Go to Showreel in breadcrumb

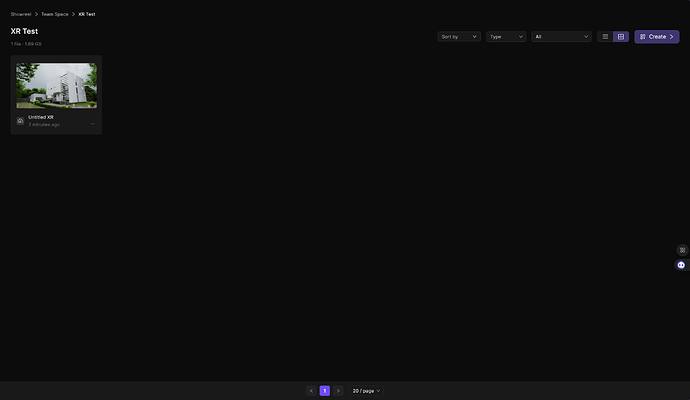point(21,14)
